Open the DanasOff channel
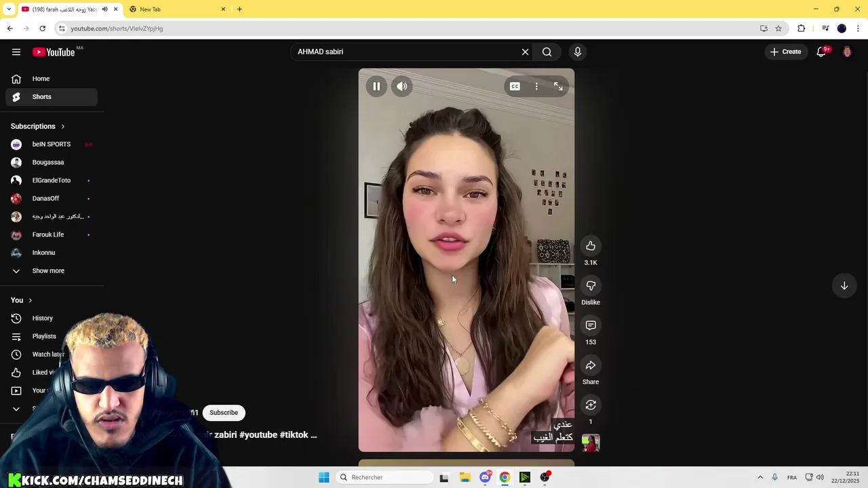The image size is (868, 488). [52, 199]
